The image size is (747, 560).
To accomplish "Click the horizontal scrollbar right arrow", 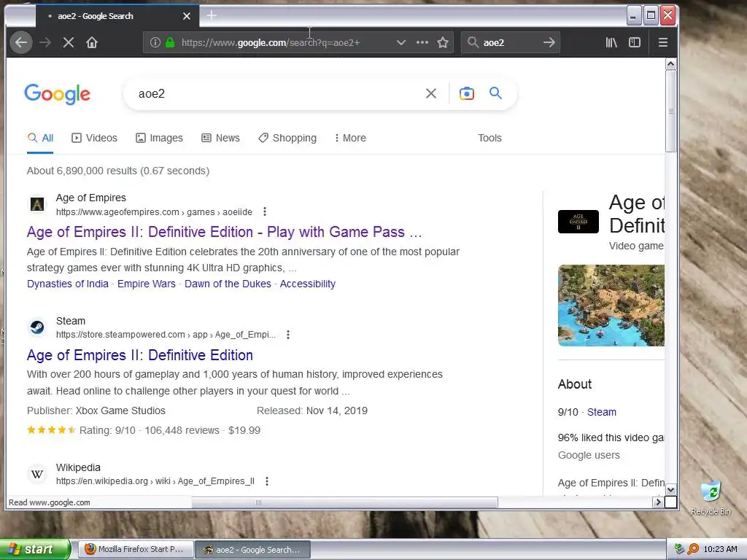I will (x=658, y=502).
